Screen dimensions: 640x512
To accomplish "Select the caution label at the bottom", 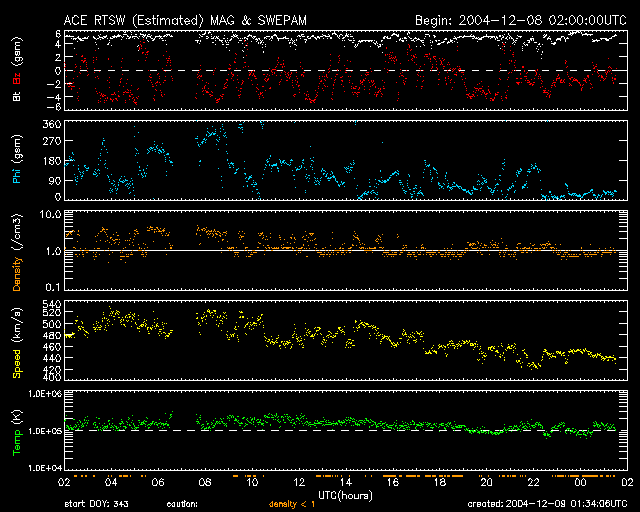I will point(184,505).
